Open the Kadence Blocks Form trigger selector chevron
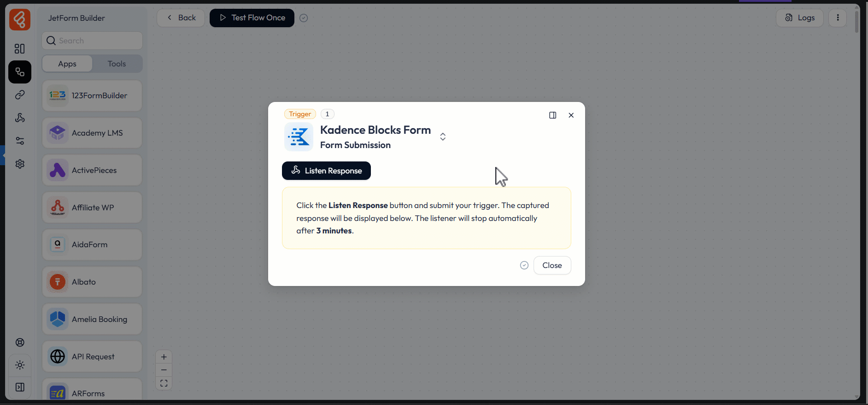Image resolution: width=868 pixels, height=405 pixels. [442, 137]
